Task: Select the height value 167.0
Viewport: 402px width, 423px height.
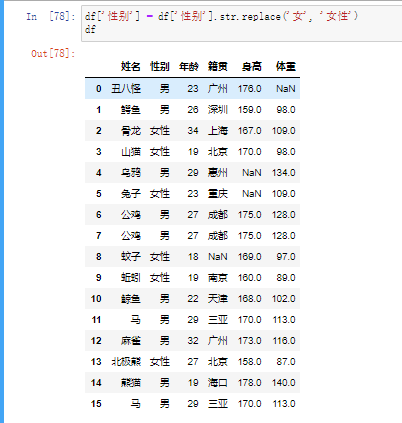Action: 250,131
